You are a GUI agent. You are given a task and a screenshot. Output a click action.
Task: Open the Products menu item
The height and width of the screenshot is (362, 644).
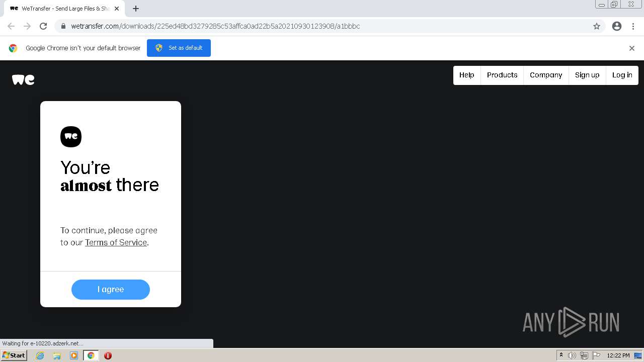502,75
